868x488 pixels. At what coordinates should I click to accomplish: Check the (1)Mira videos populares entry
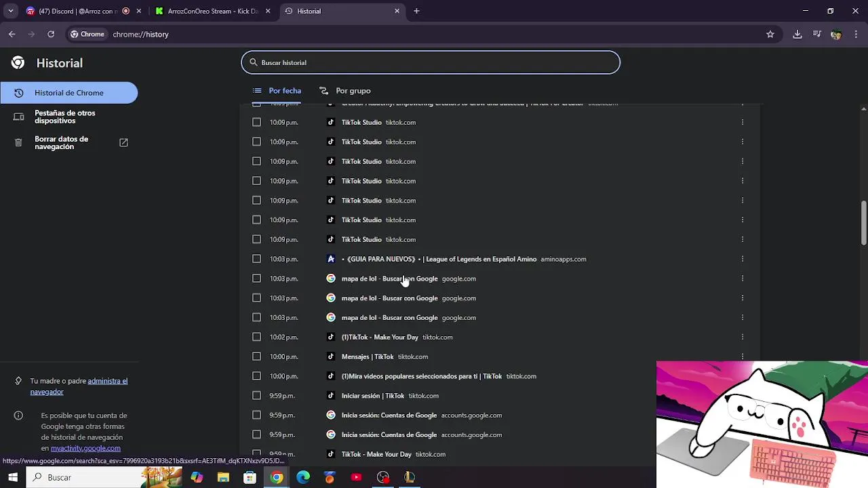pos(256,376)
